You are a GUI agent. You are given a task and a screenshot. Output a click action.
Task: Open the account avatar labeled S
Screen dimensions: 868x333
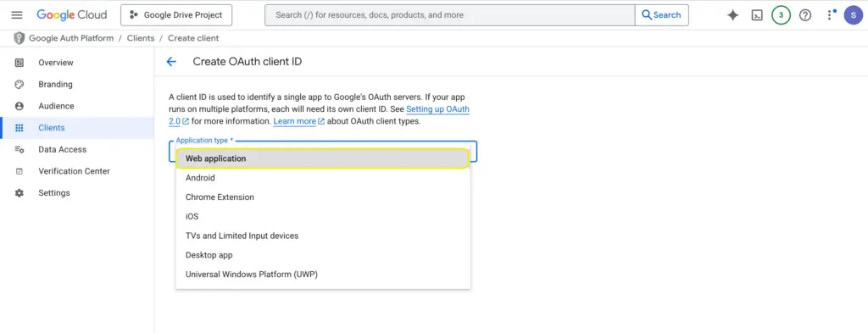coord(853,15)
